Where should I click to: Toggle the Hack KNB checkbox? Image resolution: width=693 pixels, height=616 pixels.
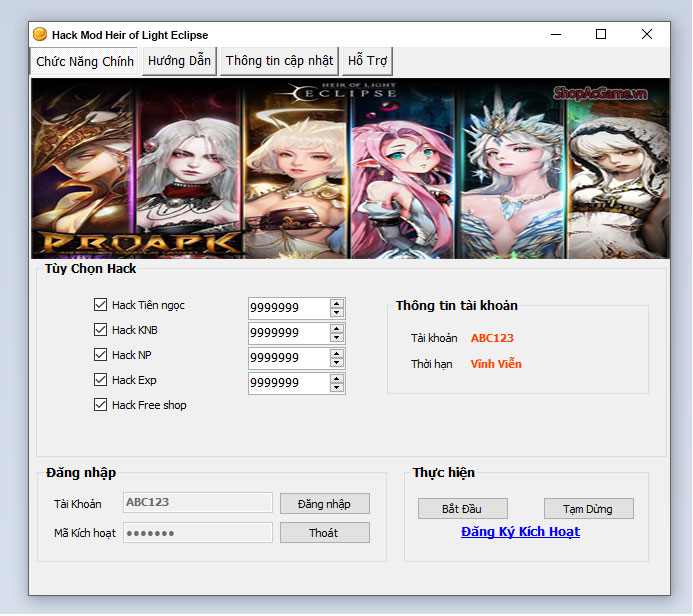pyautogui.click(x=100, y=330)
